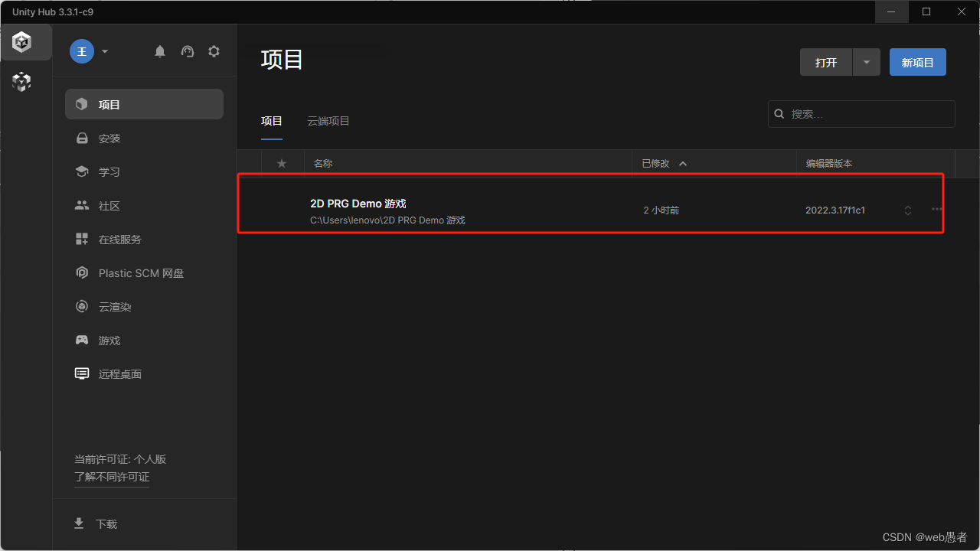980x551 pixels.
Task: Open the Unity cube icon below the hub logo
Action: tap(22, 81)
